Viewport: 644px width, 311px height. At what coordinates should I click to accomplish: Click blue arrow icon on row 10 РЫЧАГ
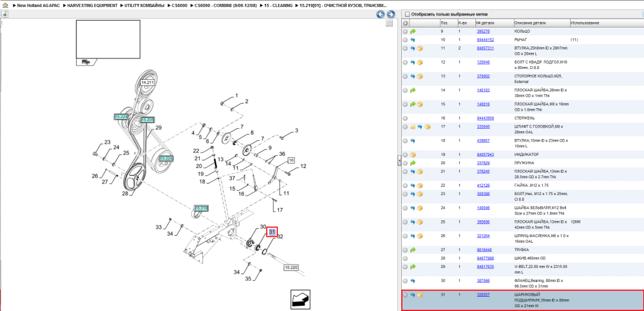pos(413,40)
